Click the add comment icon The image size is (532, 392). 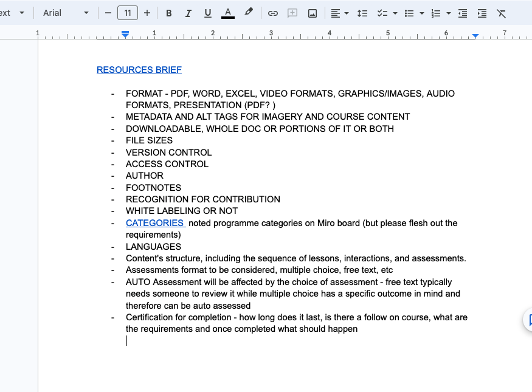292,13
